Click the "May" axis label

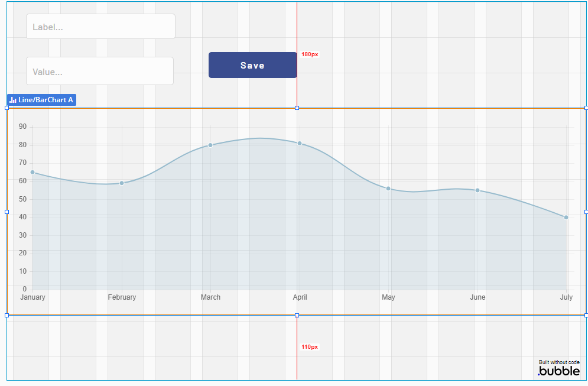pyautogui.click(x=388, y=297)
